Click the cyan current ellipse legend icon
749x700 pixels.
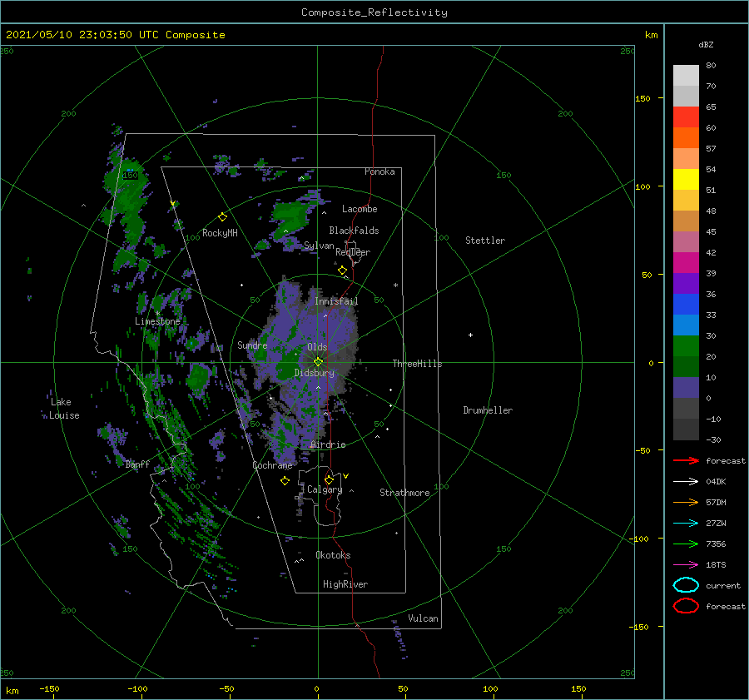[686, 585]
